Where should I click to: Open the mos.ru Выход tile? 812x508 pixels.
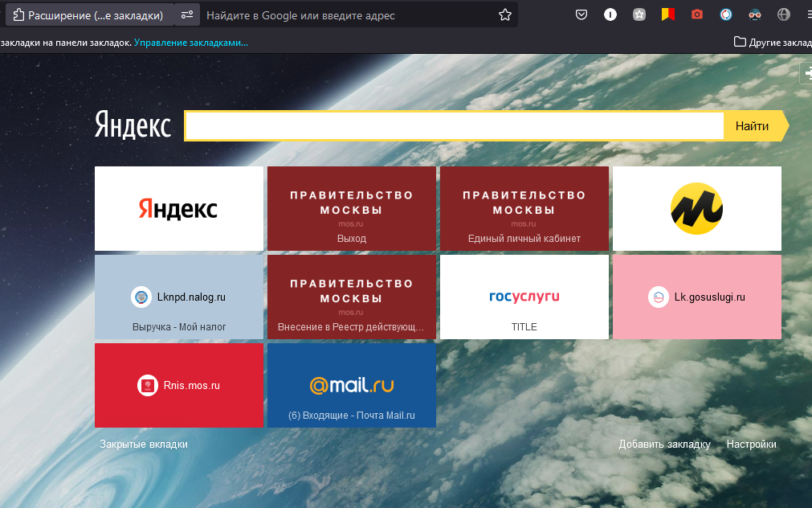[352, 208]
